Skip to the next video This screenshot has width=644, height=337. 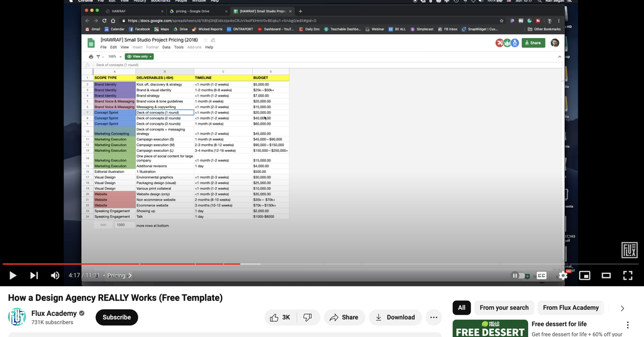(34, 275)
